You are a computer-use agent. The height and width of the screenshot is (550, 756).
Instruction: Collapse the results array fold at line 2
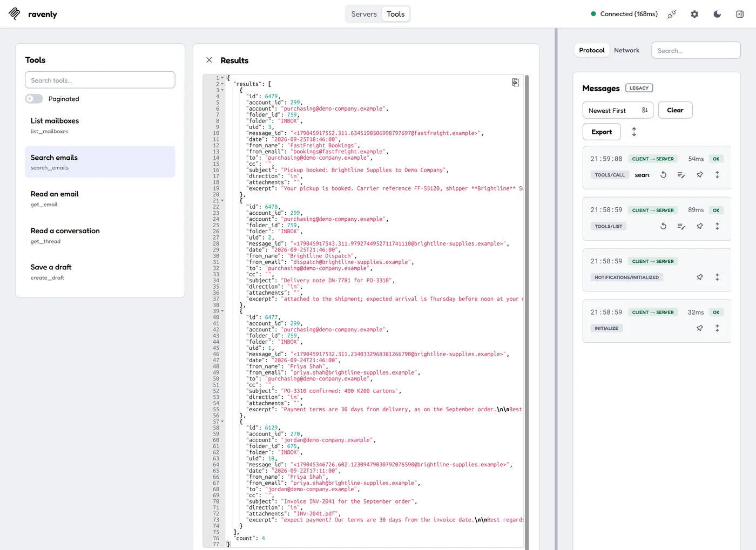click(x=222, y=84)
